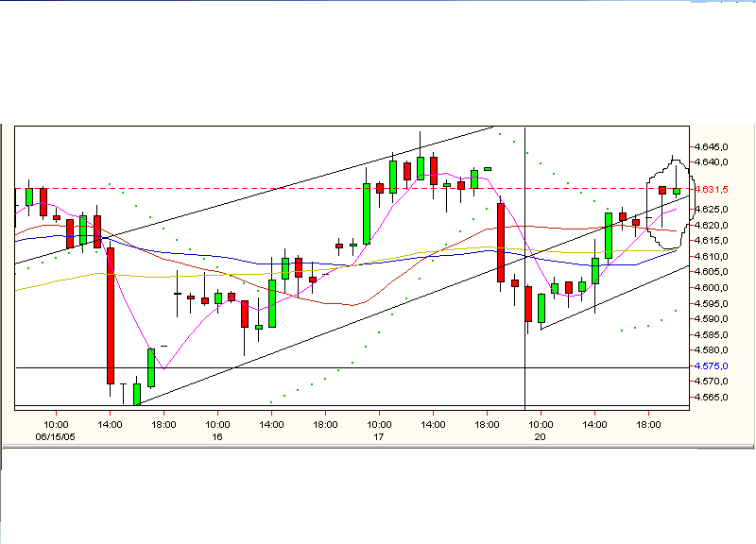
Task: Click the 4.645,0 price axis label
Action: [712, 146]
